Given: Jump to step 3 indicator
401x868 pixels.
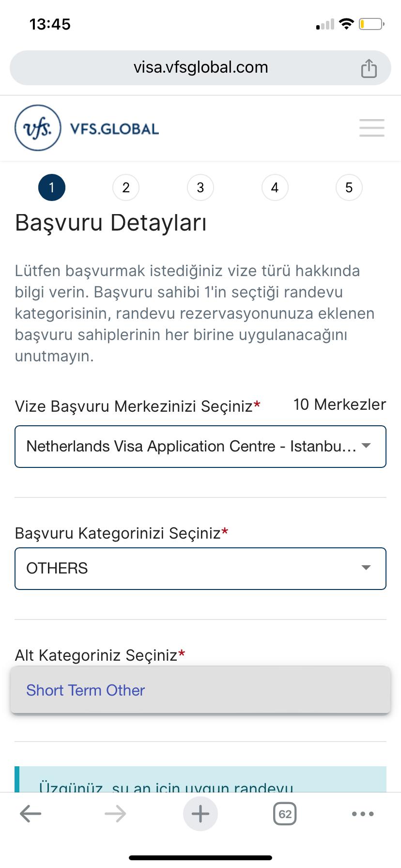Looking at the screenshot, I should point(200,187).
